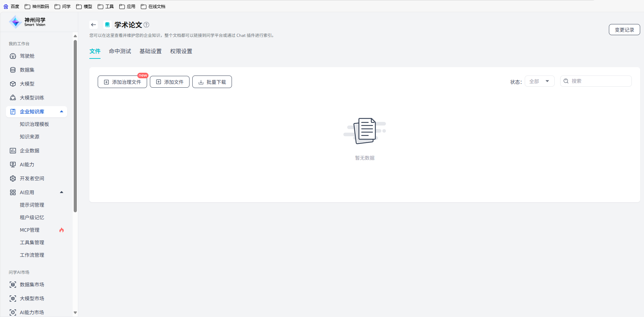Image resolution: width=644 pixels, height=317 pixels.
Task: Click the 开发者空间 icon
Action: point(13,179)
